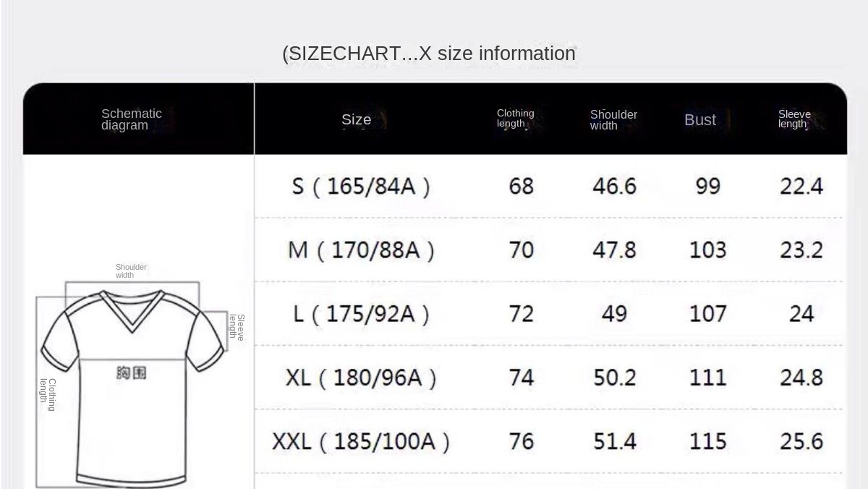Viewport: 868px width, 489px height.
Task: Click the SIZECHART size information title
Action: (429, 54)
